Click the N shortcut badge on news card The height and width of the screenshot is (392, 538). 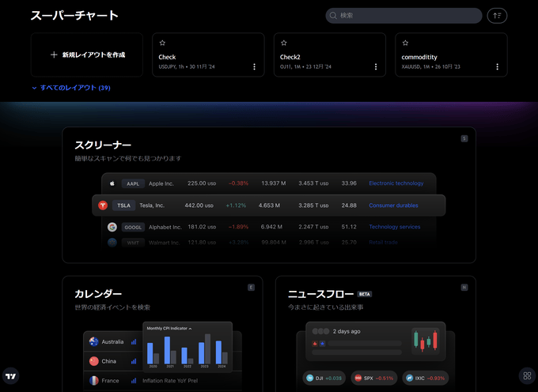[x=464, y=288]
